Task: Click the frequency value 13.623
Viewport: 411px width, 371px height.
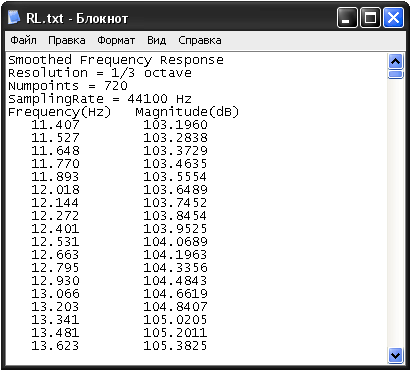Action: [x=55, y=346]
